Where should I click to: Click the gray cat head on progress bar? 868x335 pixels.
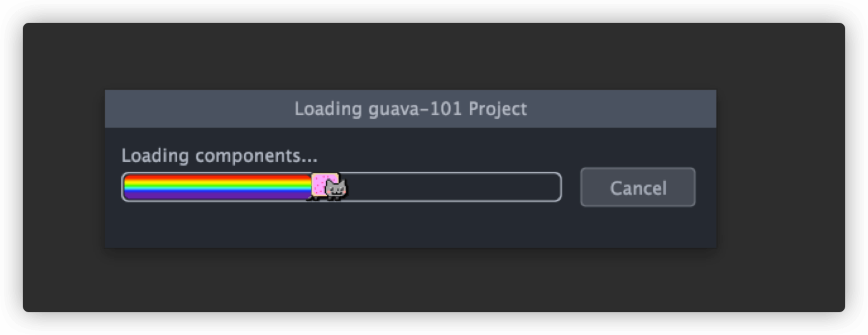337,188
